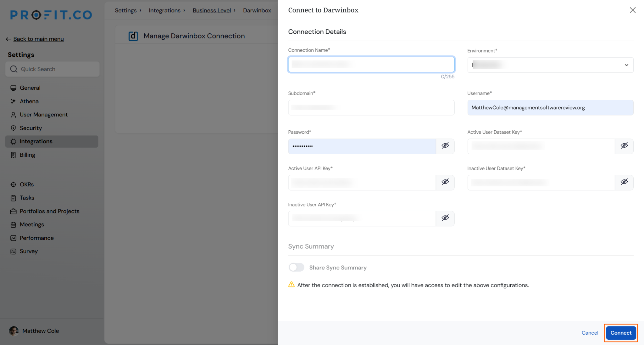Click the Quick Search box
Screen dimensions: 644x345
pos(53,69)
